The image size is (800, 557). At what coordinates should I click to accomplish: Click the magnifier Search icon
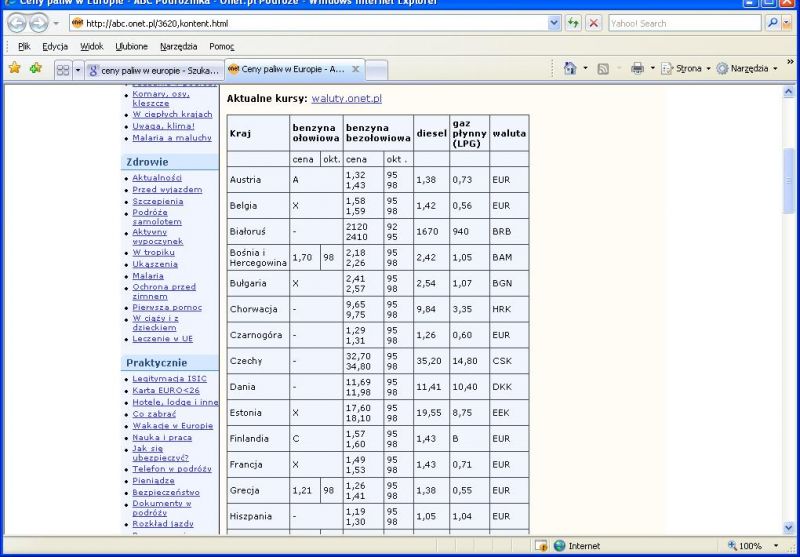(773, 23)
